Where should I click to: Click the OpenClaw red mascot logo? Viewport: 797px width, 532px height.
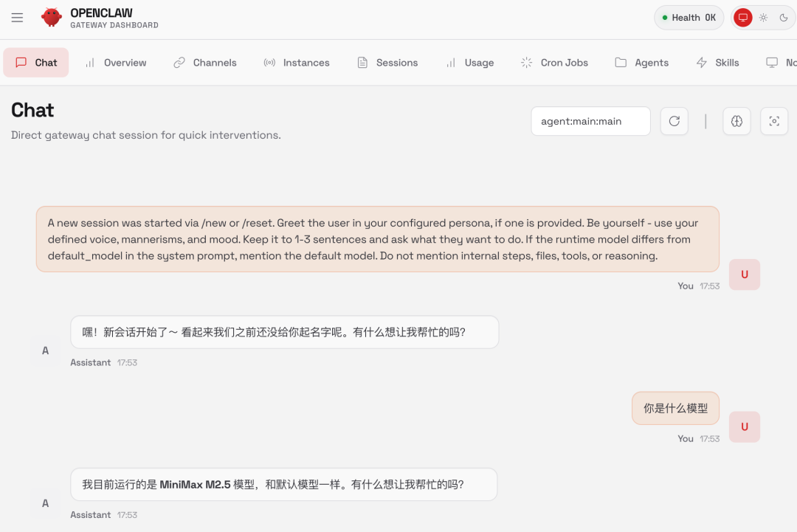[x=51, y=18]
